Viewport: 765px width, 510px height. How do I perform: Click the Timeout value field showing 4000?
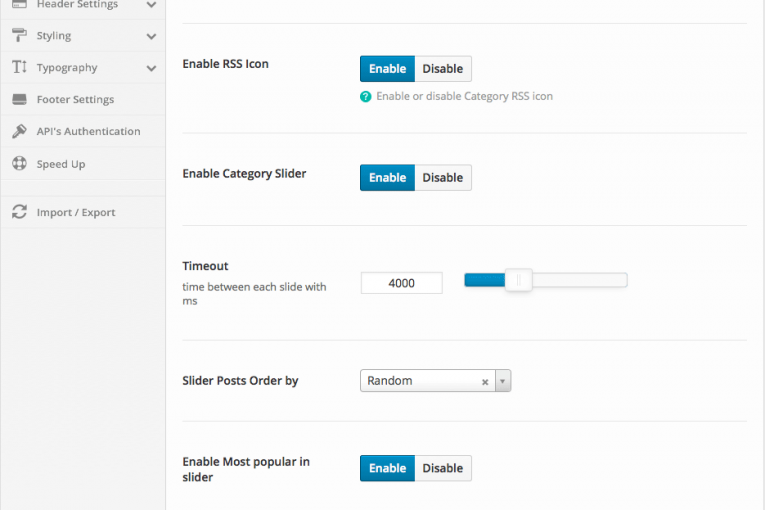pos(402,283)
